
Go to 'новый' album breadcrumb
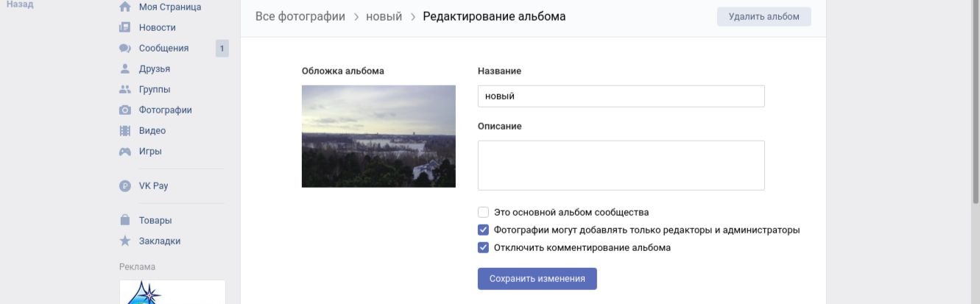pos(384,16)
